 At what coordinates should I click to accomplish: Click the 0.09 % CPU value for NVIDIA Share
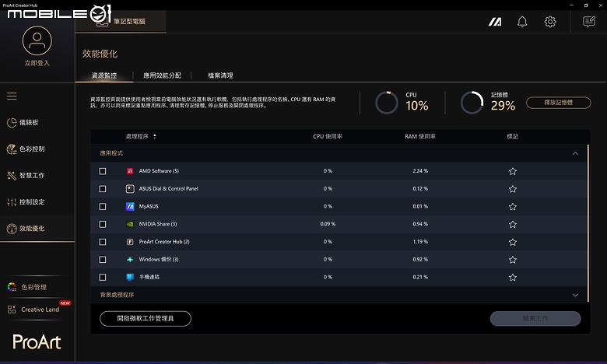[328, 224]
